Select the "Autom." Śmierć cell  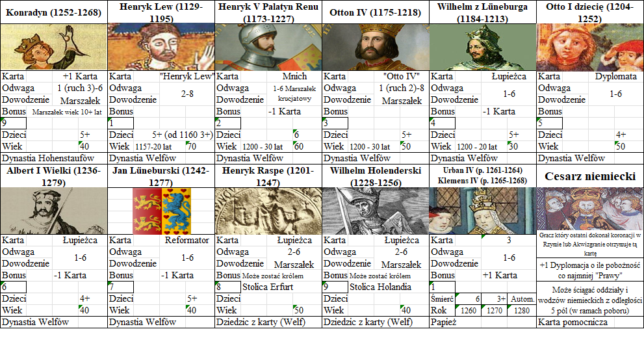point(522,299)
